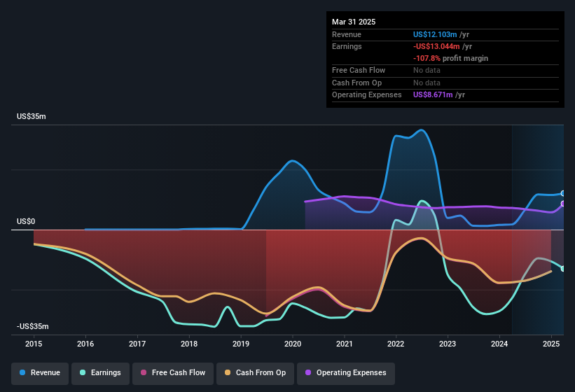Click the purple Operating Expenses endpoint marker

563,204
